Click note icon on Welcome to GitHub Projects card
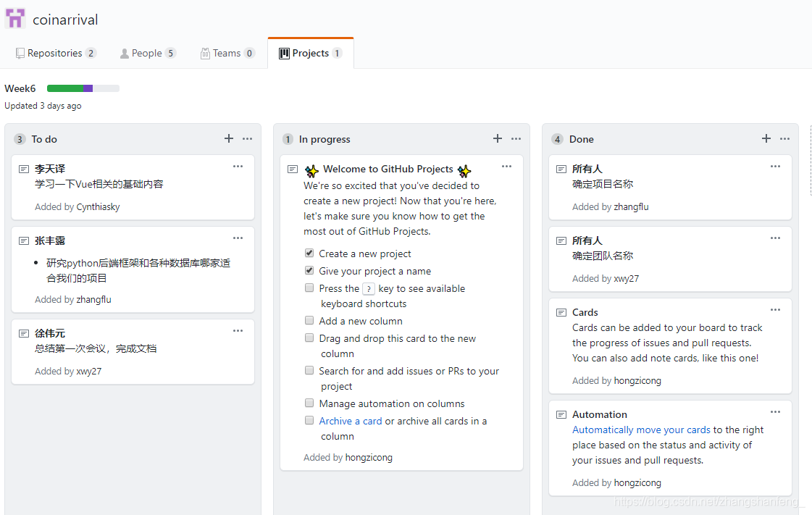Image resolution: width=812 pixels, height=515 pixels. click(293, 169)
